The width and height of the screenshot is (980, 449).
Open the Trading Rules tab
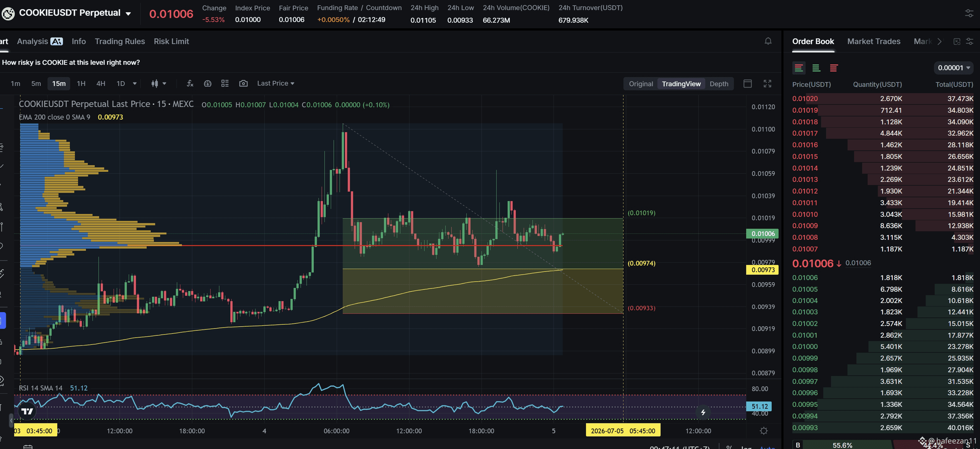click(120, 41)
